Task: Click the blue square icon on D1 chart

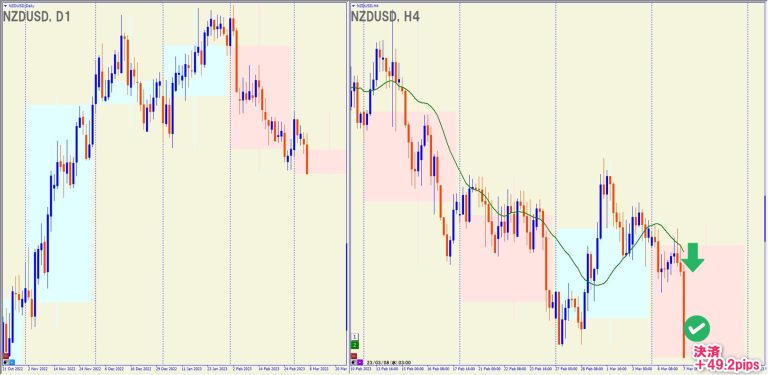Action: tap(12, 362)
